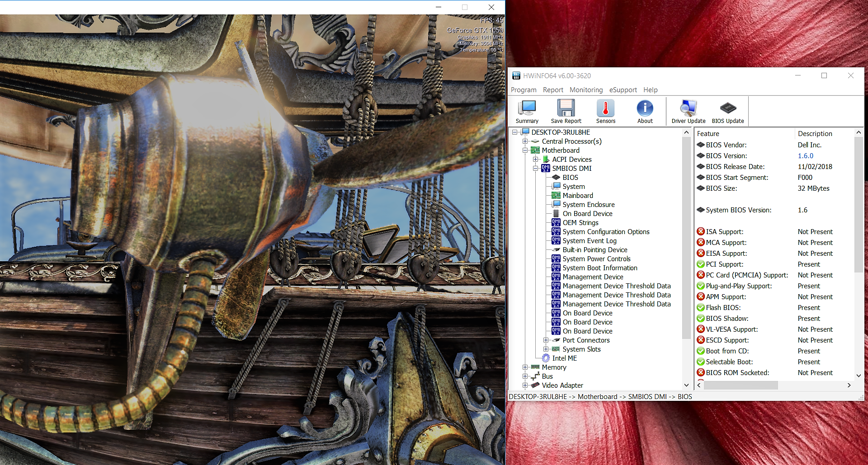Click the BIOS Update chip icon
The height and width of the screenshot is (465, 868).
[728, 108]
